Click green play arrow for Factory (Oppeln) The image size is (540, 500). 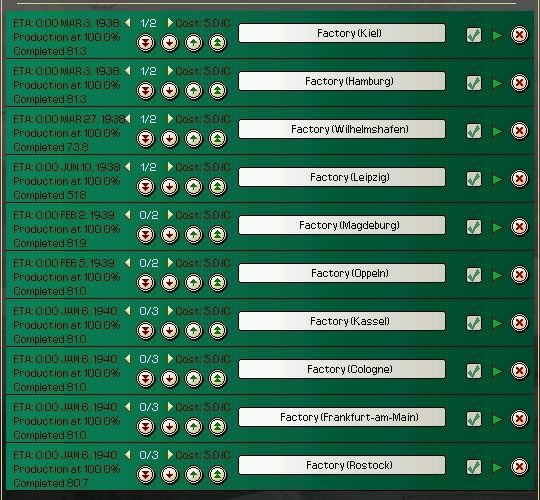coord(497,275)
